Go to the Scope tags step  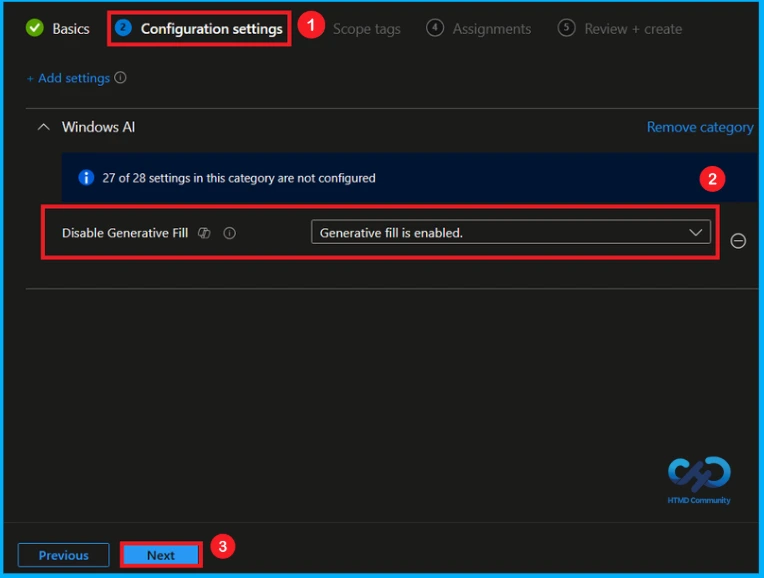[x=366, y=29]
